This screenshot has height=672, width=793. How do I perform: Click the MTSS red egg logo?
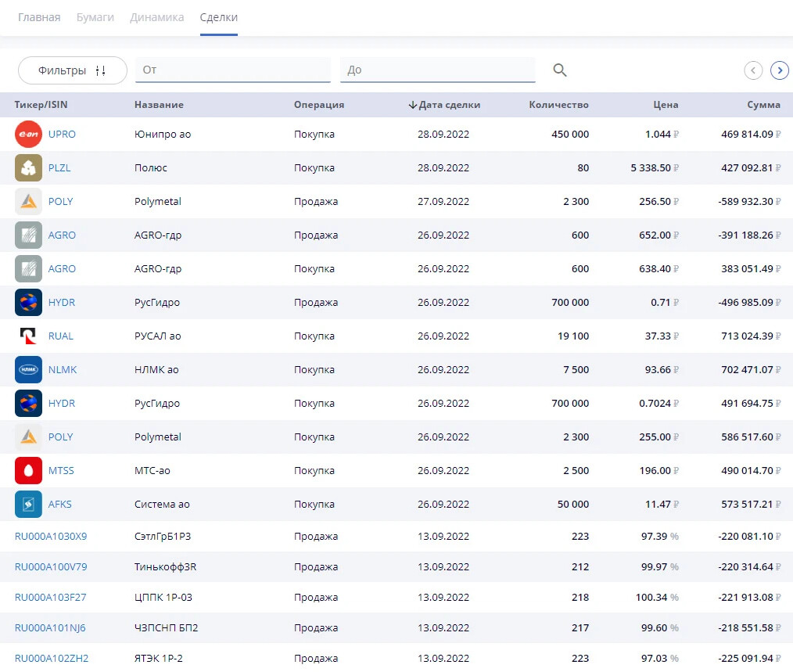28,471
